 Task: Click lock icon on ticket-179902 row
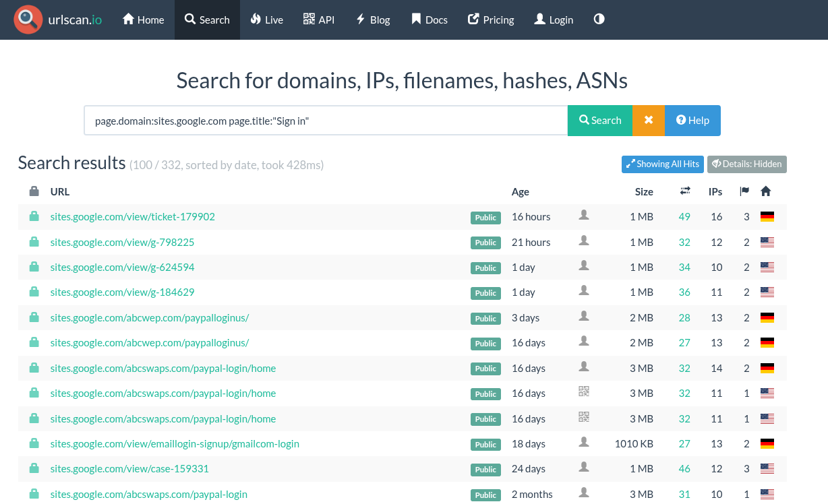[x=34, y=216]
